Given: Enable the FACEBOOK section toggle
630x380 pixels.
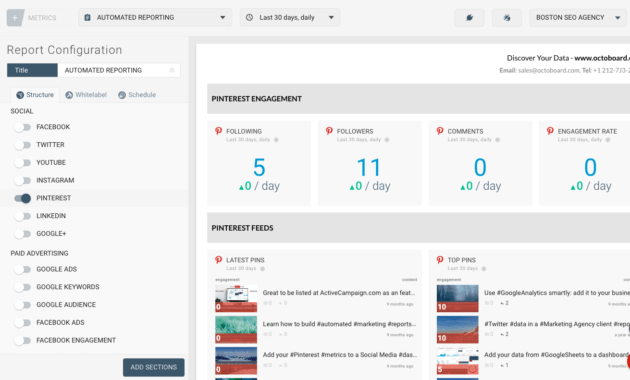Looking at the screenshot, I should (22, 127).
